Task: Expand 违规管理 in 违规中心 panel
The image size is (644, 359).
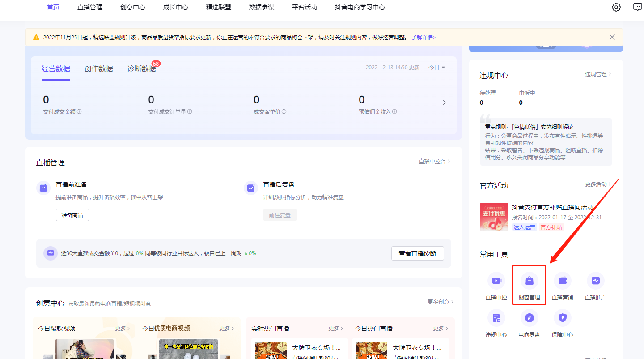Action: (598, 74)
